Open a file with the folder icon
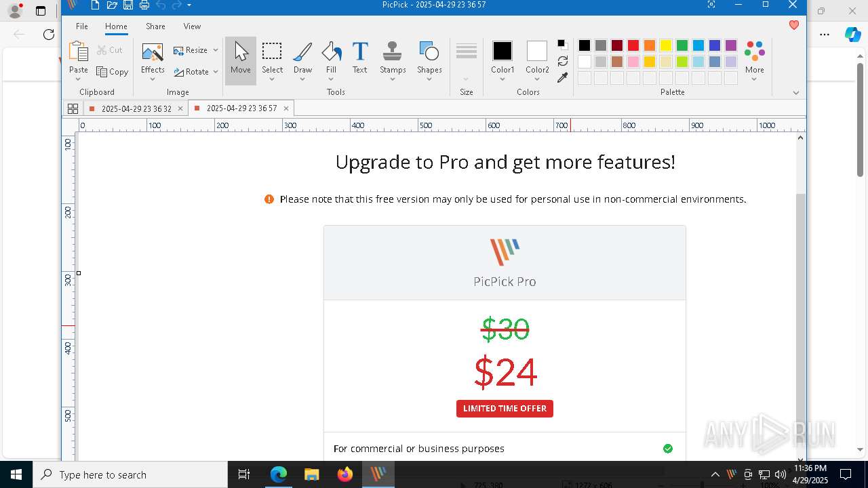The height and width of the screenshot is (488, 868). click(x=112, y=5)
